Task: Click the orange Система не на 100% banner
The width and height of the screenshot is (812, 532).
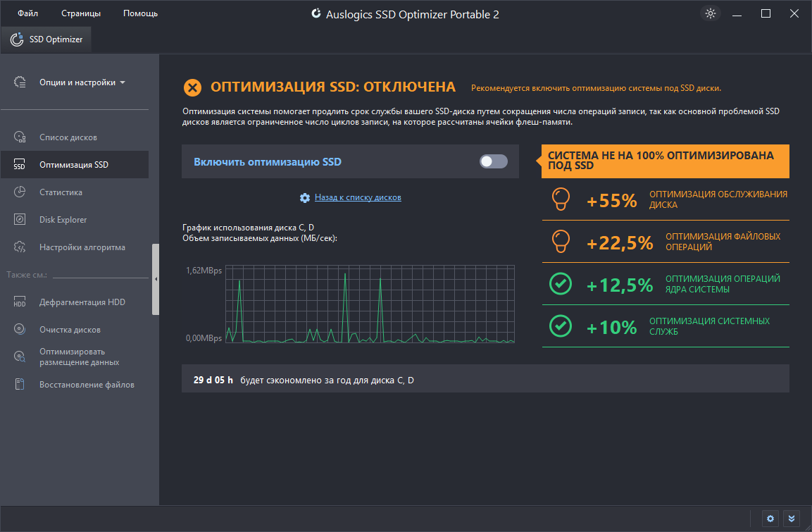Action: point(666,161)
